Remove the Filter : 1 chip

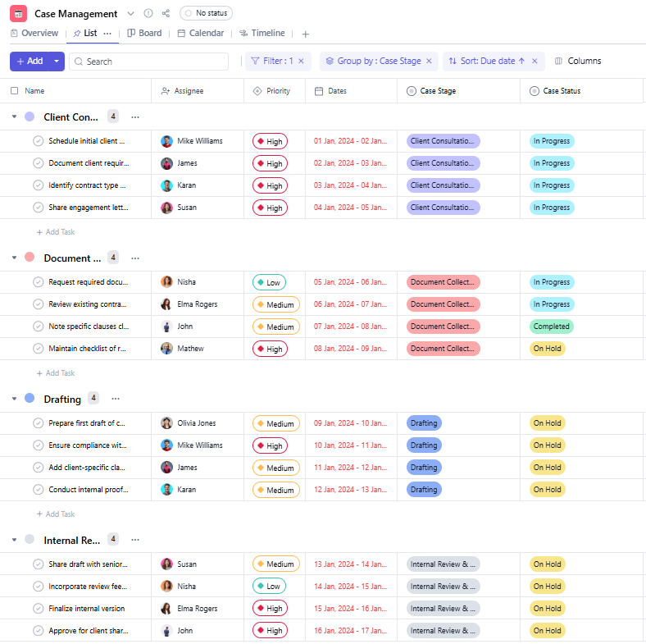301,62
